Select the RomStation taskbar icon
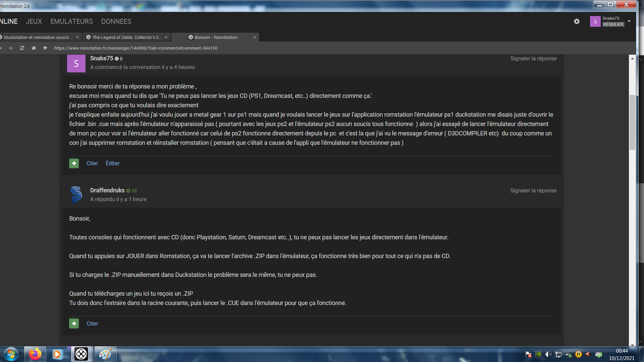 click(81, 354)
